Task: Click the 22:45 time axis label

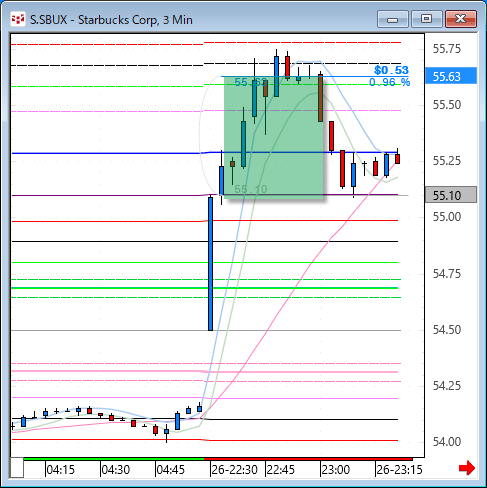Action: 281,470
